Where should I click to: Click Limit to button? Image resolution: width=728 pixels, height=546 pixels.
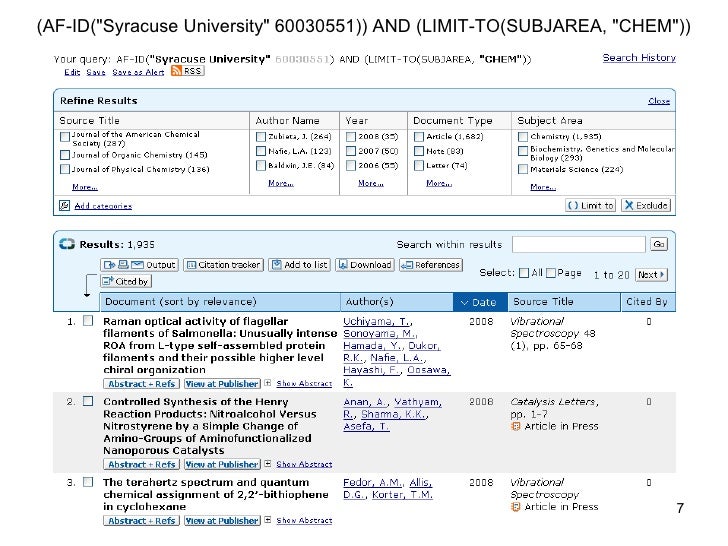[591, 206]
